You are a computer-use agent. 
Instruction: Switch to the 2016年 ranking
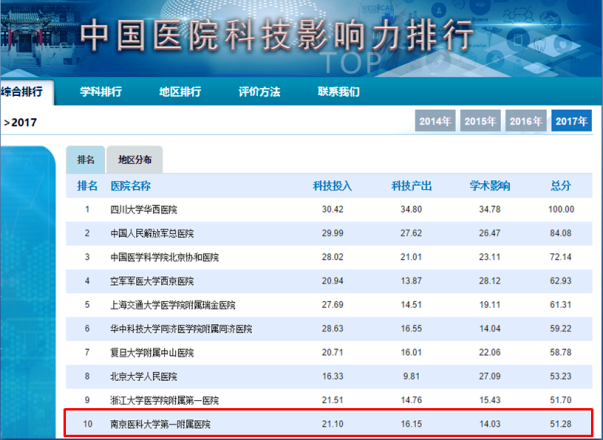(526, 121)
